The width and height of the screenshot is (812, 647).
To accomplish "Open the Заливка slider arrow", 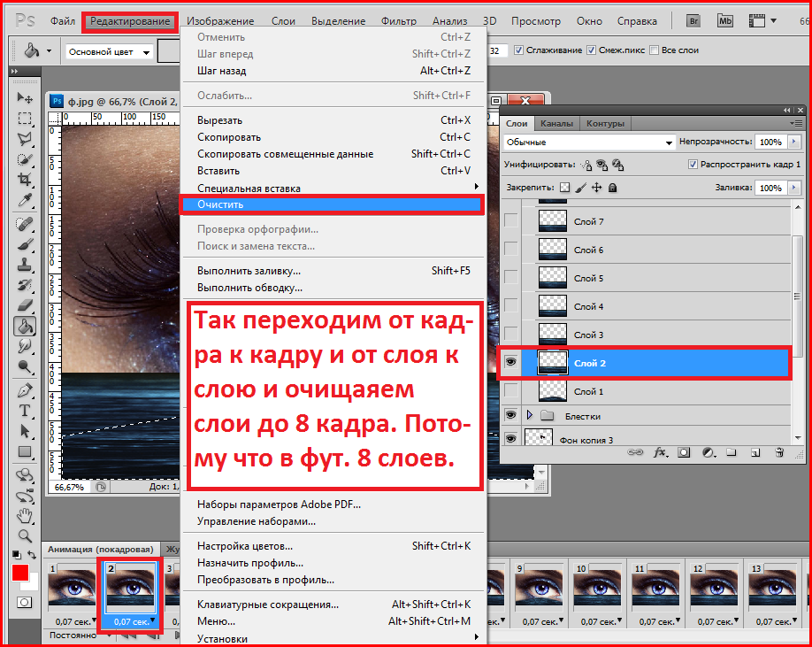I will point(794,188).
